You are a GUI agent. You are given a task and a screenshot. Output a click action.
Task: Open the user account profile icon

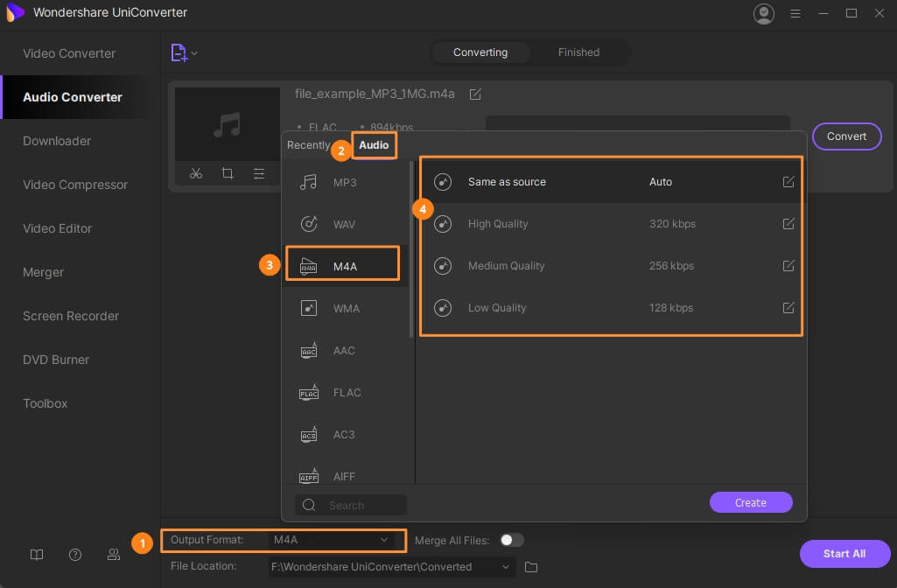coord(764,13)
